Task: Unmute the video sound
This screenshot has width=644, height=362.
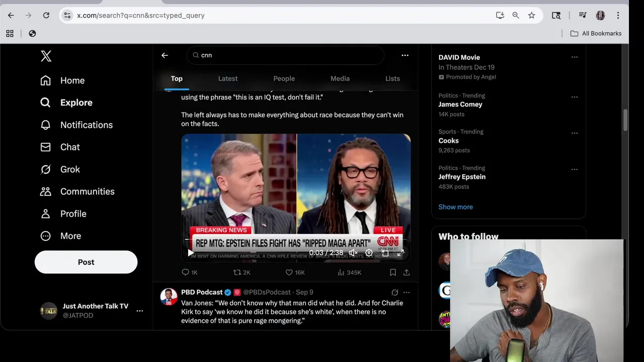Action: (353, 253)
